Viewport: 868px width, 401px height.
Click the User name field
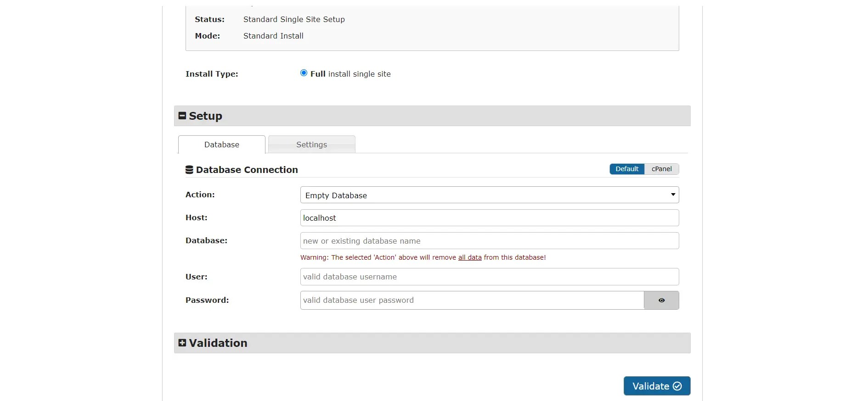pyautogui.click(x=489, y=277)
